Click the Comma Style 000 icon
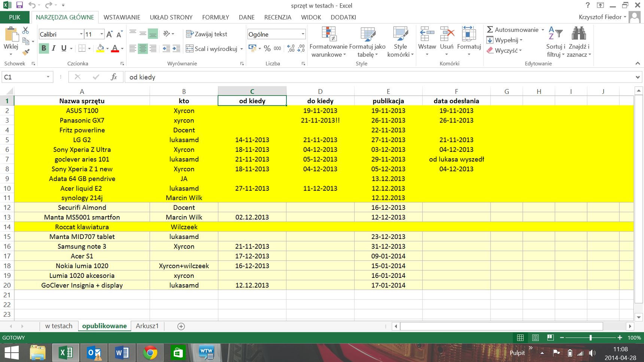The width and height of the screenshot is (644, 362). pos(277,48)
